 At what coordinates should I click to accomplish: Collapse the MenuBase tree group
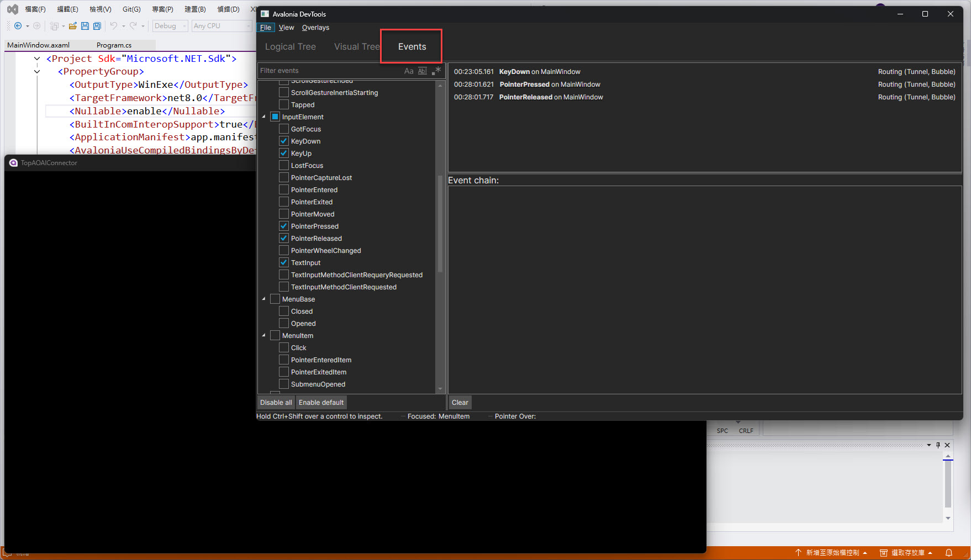(x=263, y=299)
